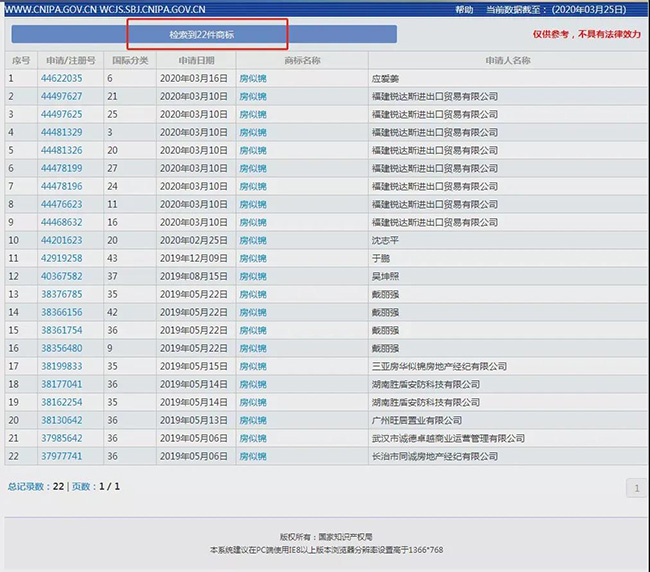Select class 43 in row 11

112,258
